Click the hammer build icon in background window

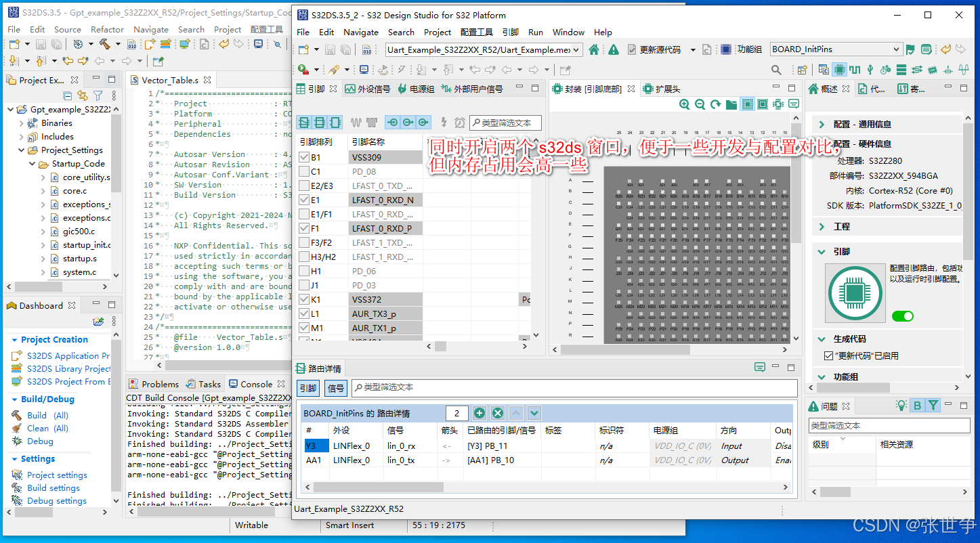pyautogui.click(x=105, y=44)
